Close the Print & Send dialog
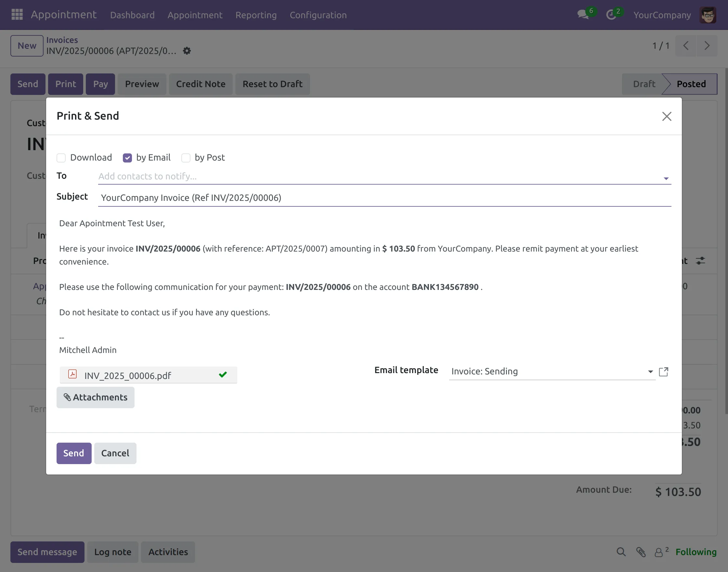 667,116
